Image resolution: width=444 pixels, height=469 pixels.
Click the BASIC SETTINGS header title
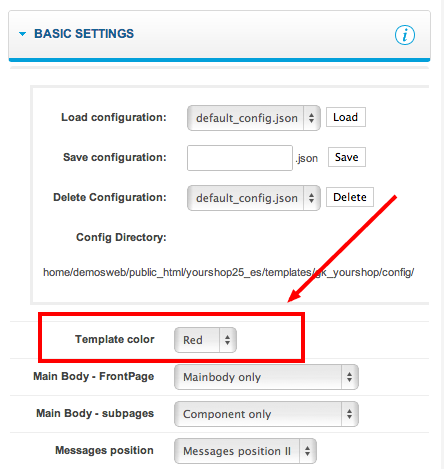point(84,34)
